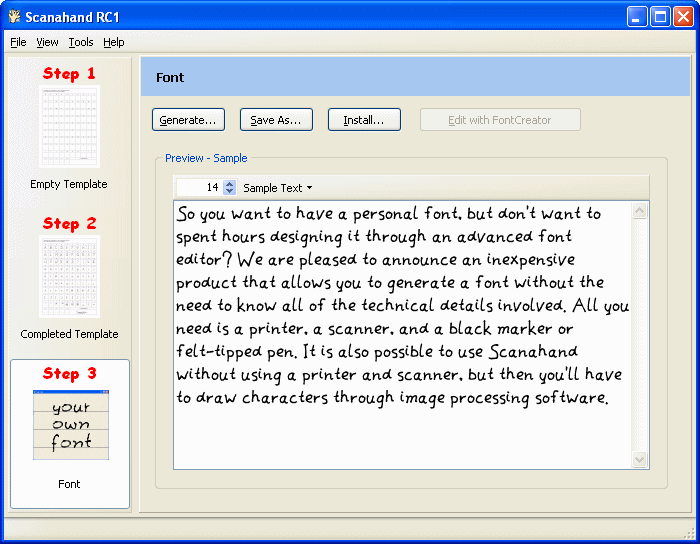Decrease font size with the down spinner arrow
Image resolution: width=700 pixels, height=544 pixels.
pyautogui.click(x=230, y=192)
